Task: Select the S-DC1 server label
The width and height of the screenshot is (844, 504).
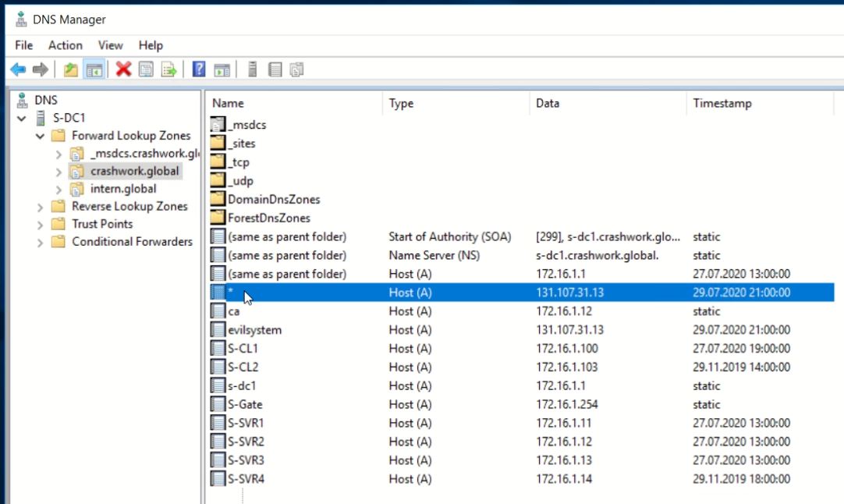Action: 69,118
